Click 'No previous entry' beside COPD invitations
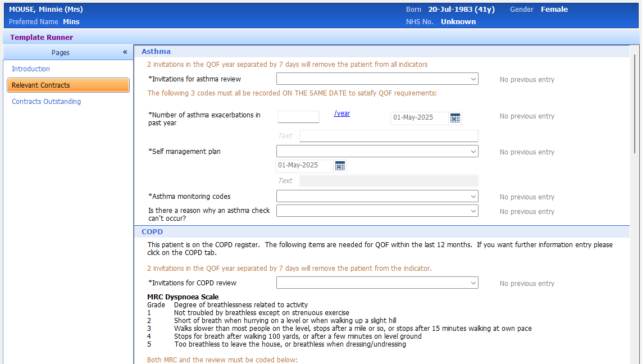Viewport: 642px width, 364px height. click(x=526, y=283)
